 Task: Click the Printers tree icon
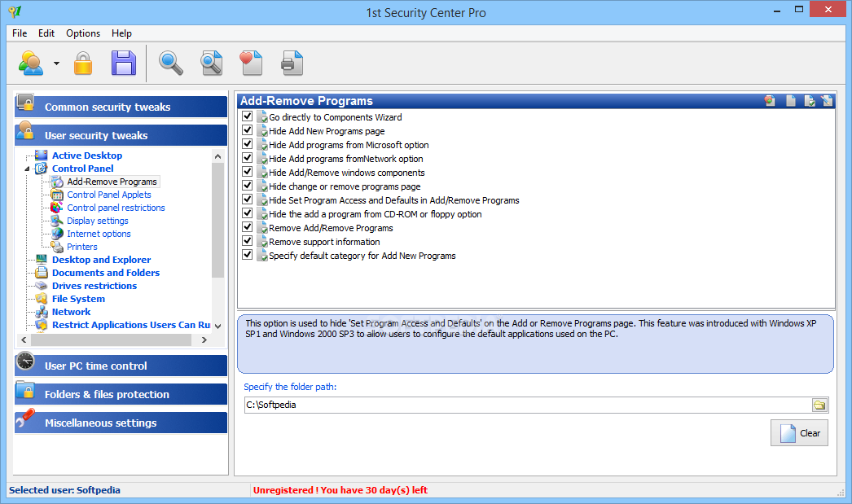click(56, 247)
